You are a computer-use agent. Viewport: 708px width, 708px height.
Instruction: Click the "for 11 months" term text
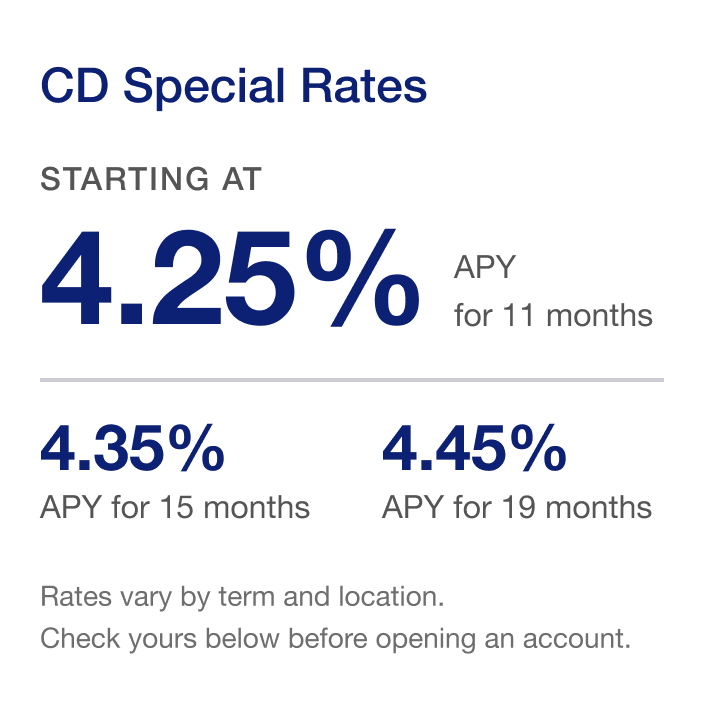[553, 316]
